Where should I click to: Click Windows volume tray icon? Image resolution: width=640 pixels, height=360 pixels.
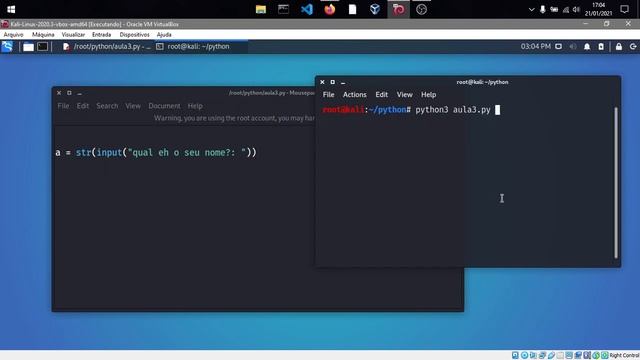576,9
